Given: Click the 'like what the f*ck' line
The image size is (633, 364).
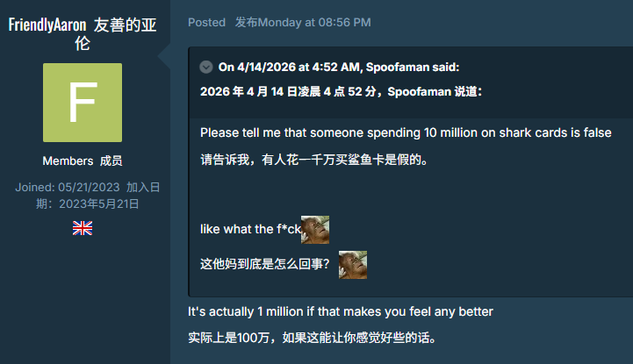Looking at the screenshot, I should 251,230.
